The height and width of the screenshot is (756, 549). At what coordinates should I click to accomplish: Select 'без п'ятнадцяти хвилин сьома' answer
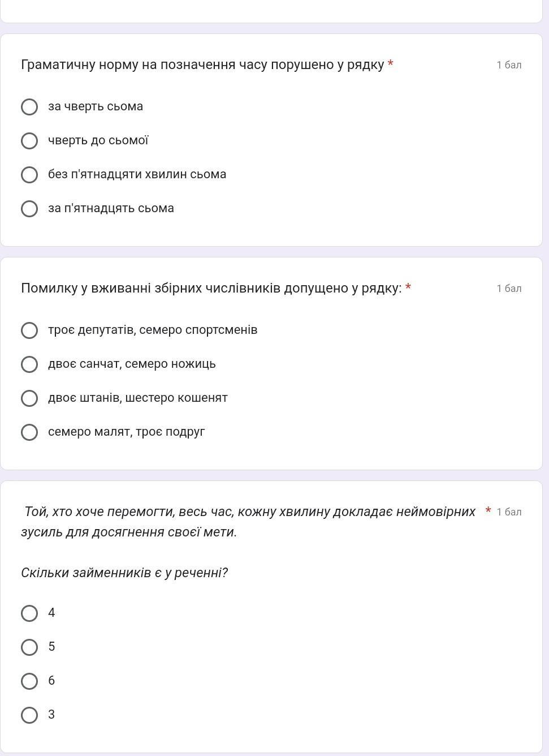click(29, 175)
